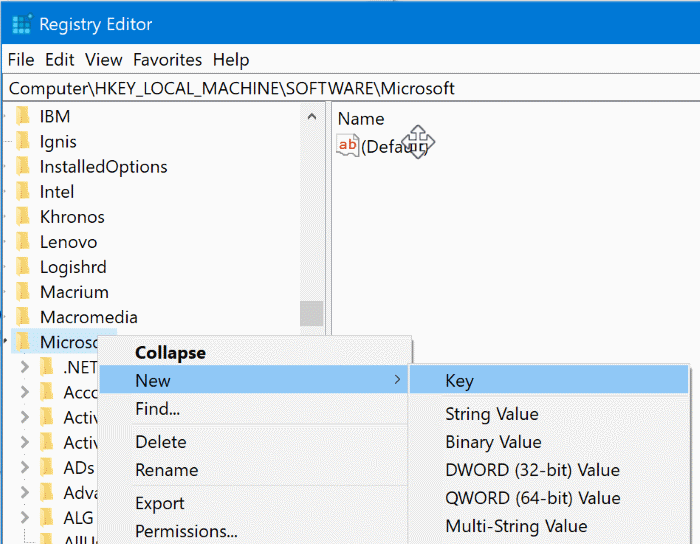This screenshot has width=700, height=544.
Task: Select the (Default) value entry
Action: [396, 146]
